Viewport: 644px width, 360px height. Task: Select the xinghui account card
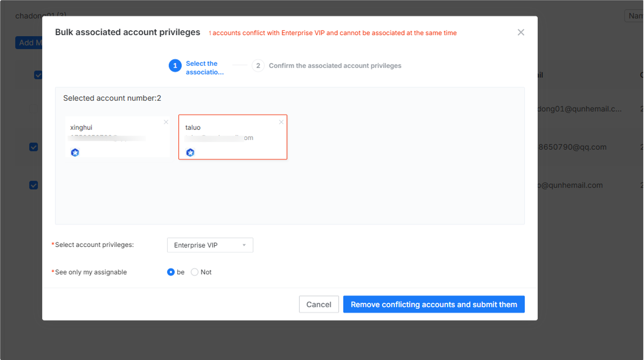point(117,137)
